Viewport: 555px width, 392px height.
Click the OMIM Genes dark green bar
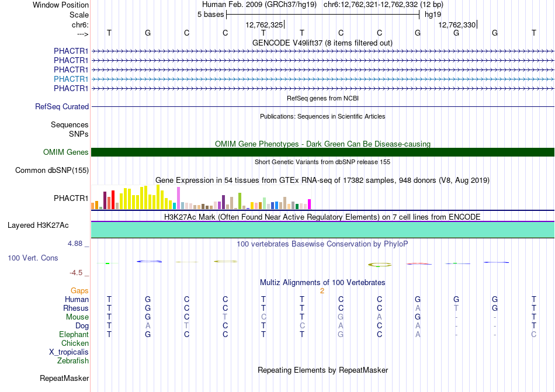(x=322, y=152)
